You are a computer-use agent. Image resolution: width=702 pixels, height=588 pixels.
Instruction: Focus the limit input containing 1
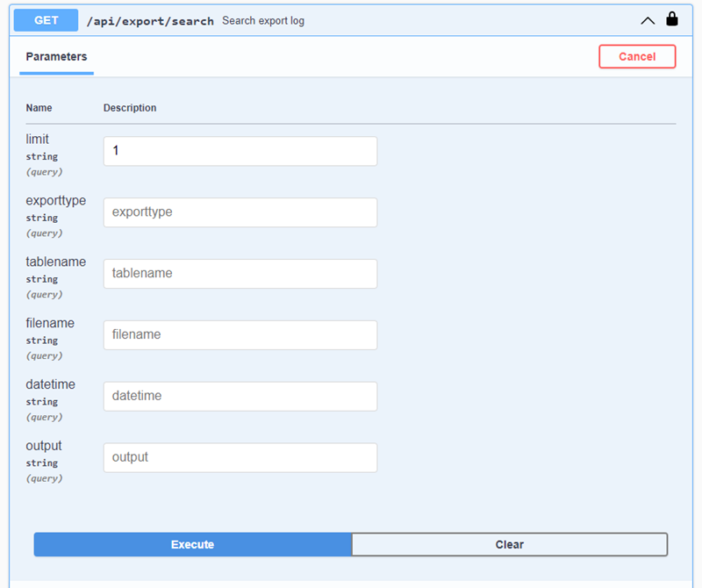pos(240,151)
